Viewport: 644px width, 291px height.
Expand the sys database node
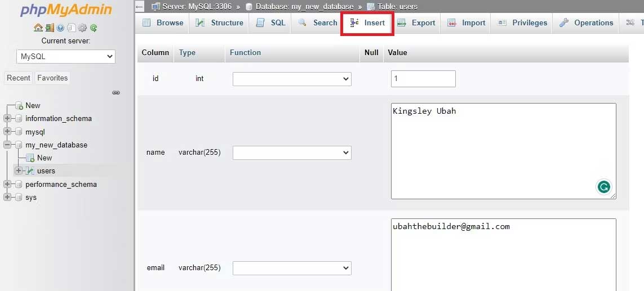7,198
